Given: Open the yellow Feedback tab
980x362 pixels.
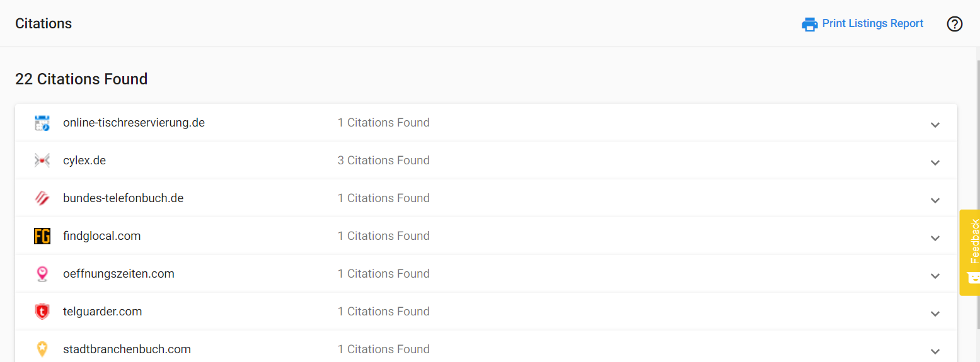Looking at the screenshot, I should (x=970, y=252).
